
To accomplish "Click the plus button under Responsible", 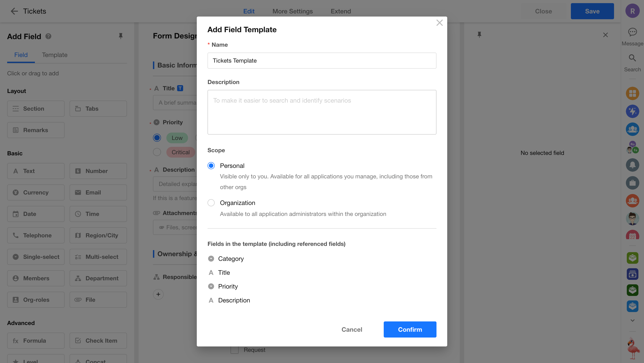I will (158, 295).
